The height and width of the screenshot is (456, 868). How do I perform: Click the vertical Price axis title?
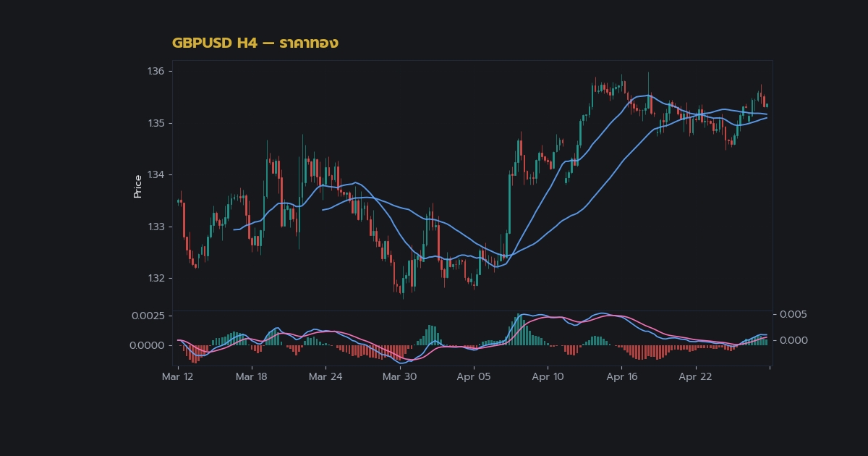click(x=137, y=186)
